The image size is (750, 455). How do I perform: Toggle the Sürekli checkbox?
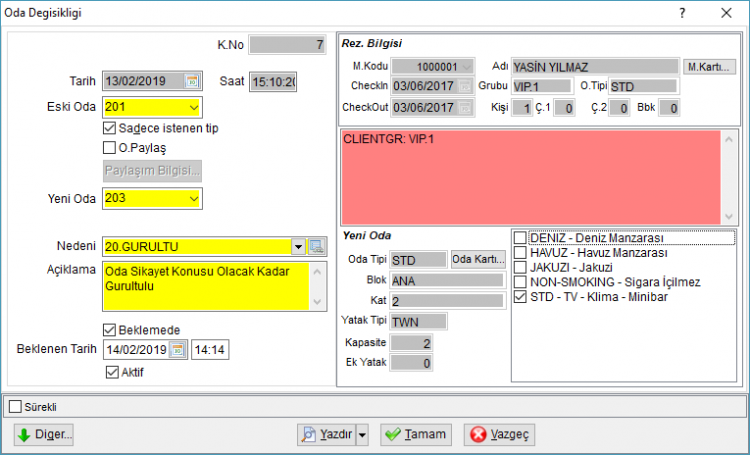[x=15, y=407]
